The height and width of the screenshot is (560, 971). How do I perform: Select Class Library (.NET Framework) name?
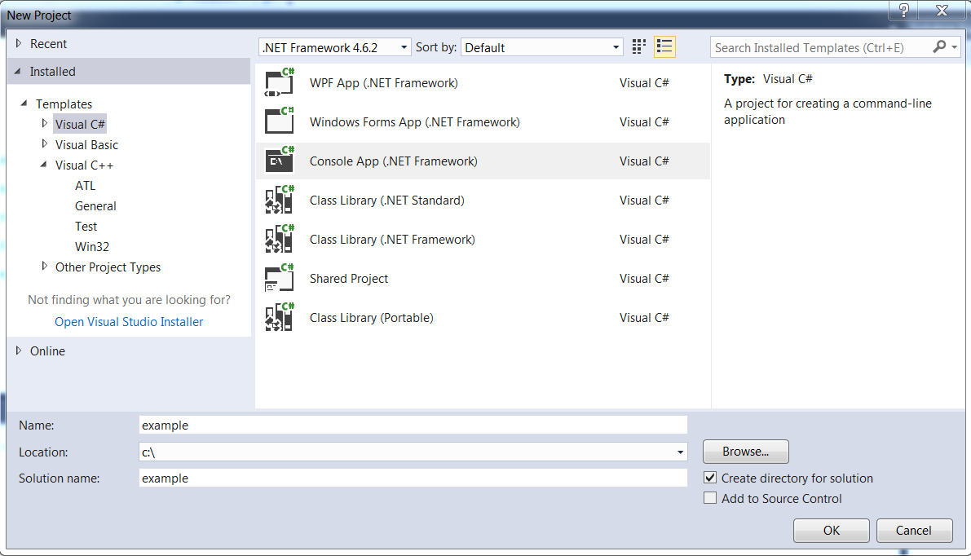tap(393, 239)
